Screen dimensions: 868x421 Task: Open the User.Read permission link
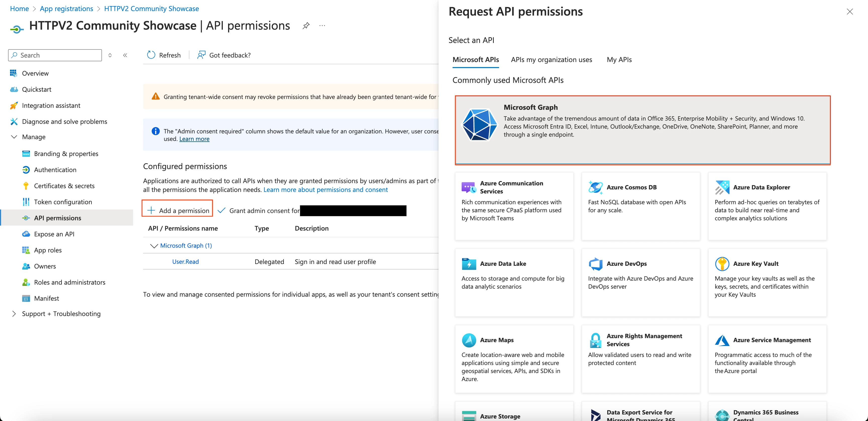(185, 261)
